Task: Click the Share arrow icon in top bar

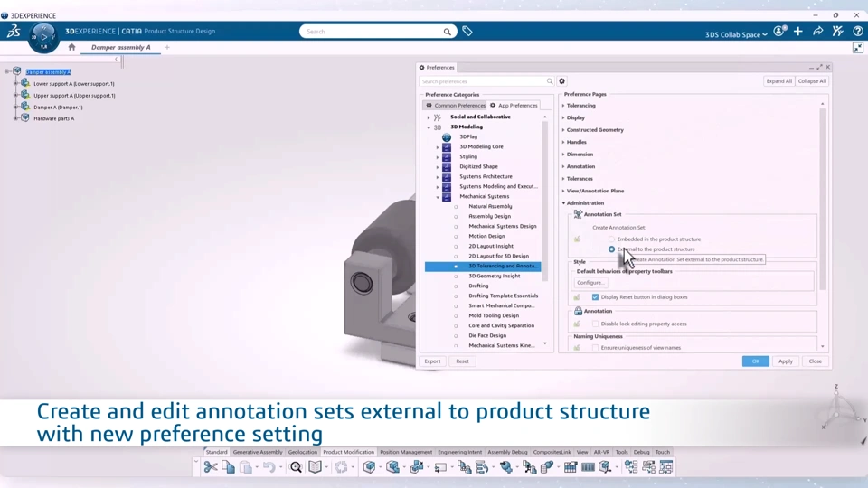Action: (817, 31)
